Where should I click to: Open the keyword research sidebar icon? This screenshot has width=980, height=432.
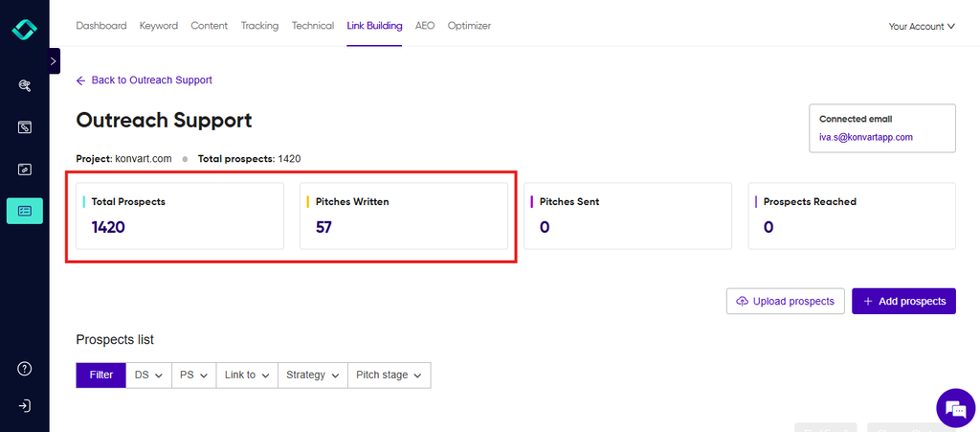coord(24,85)
